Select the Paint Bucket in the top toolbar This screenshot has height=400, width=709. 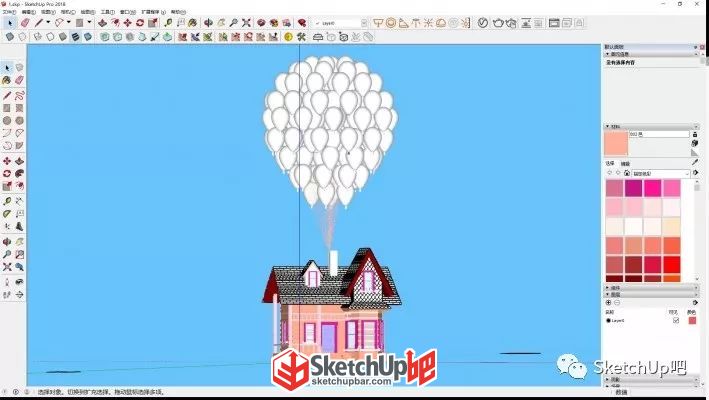point(193,23)
